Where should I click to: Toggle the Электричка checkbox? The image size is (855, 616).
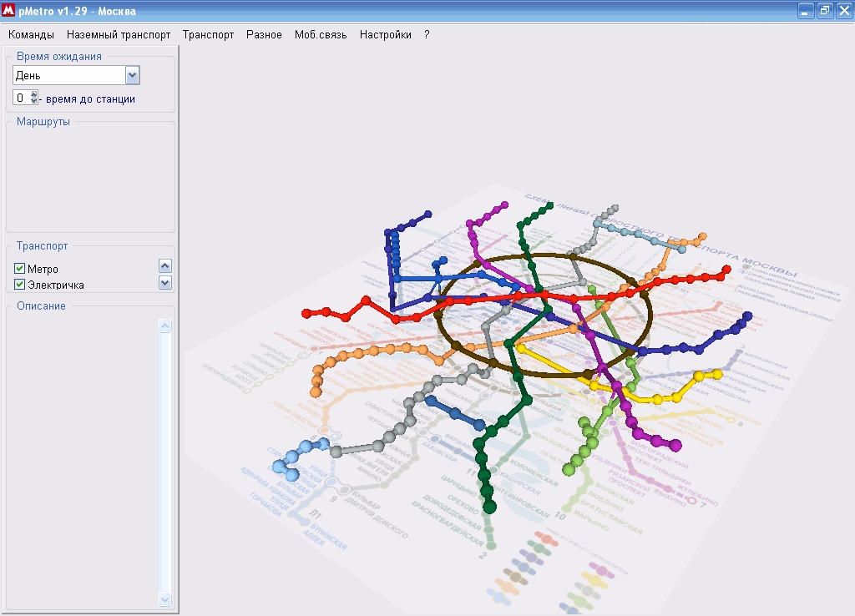(x=20, y=284)
